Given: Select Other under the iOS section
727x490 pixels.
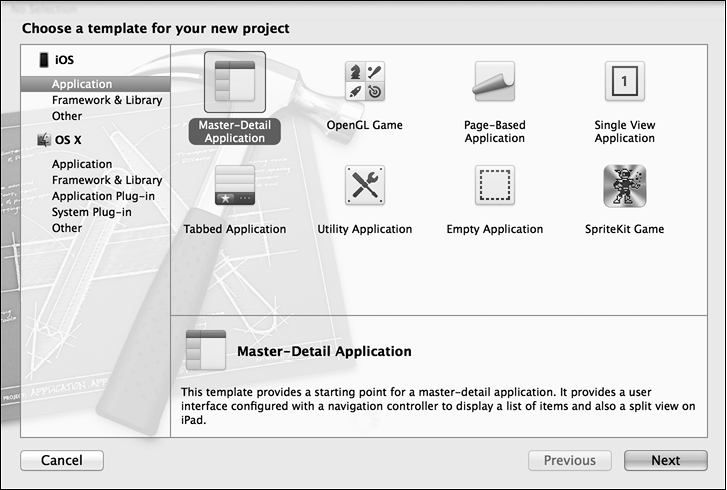Looking at the screenshot, I should pyautogui.click(x=67, y=116).
